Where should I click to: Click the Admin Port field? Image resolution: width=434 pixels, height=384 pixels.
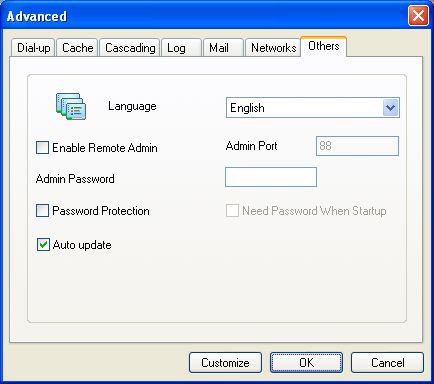357,146
